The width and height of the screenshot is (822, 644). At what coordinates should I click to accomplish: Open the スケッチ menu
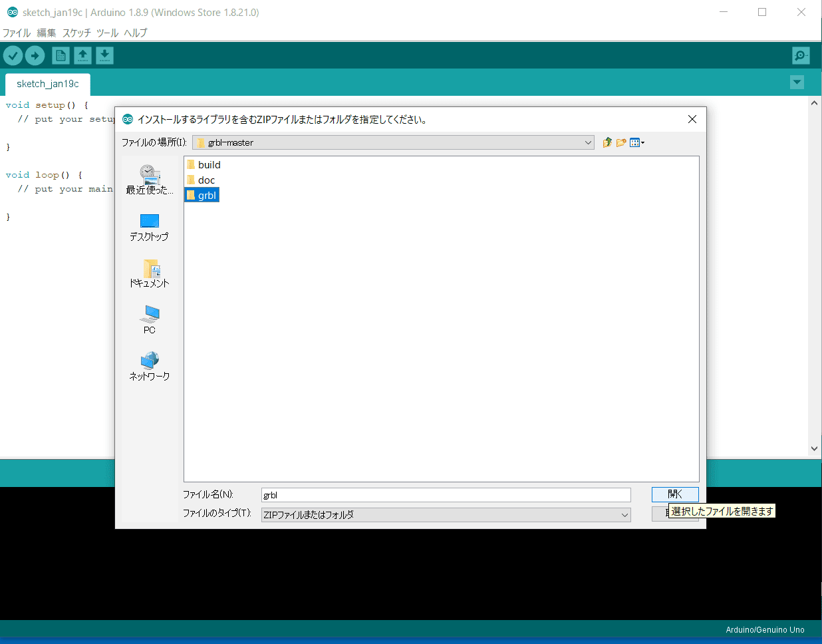point(76,33)
